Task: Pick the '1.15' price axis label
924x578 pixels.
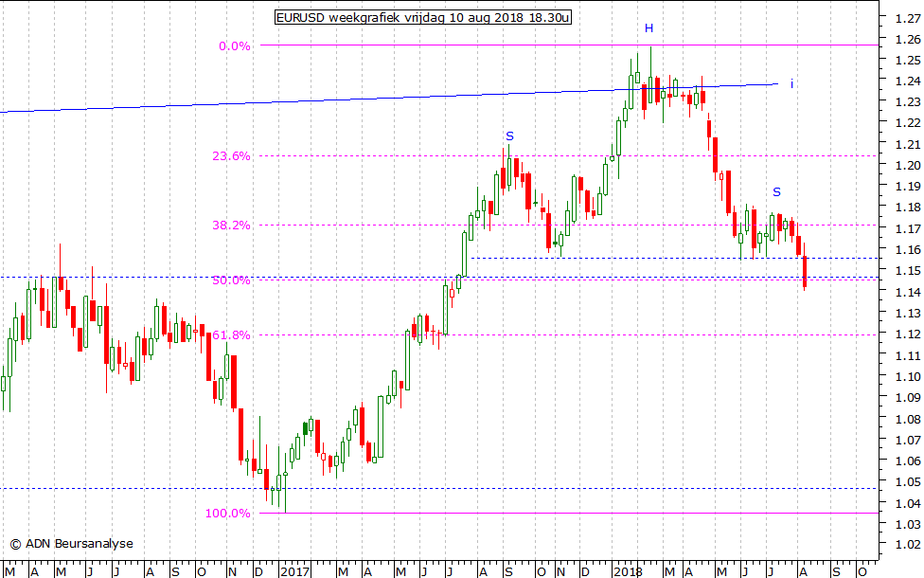Action: [908, 271]
